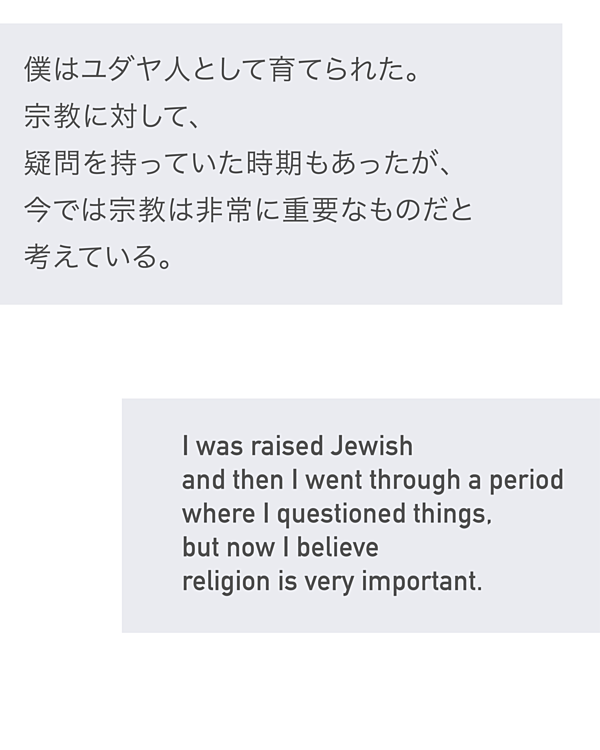Click the line 今では宗教は非常に重要なものだと

point(248,210)
